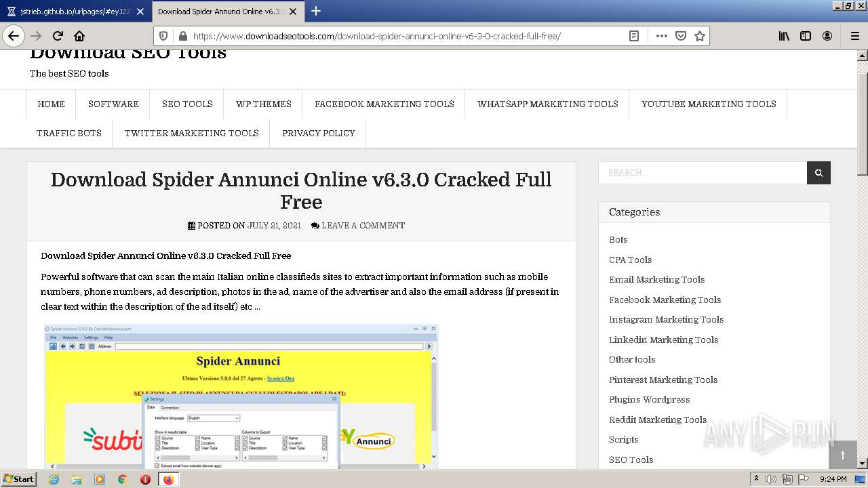
Task: Switch to jstrieb.github.io tab
Action: click(75, 12)
